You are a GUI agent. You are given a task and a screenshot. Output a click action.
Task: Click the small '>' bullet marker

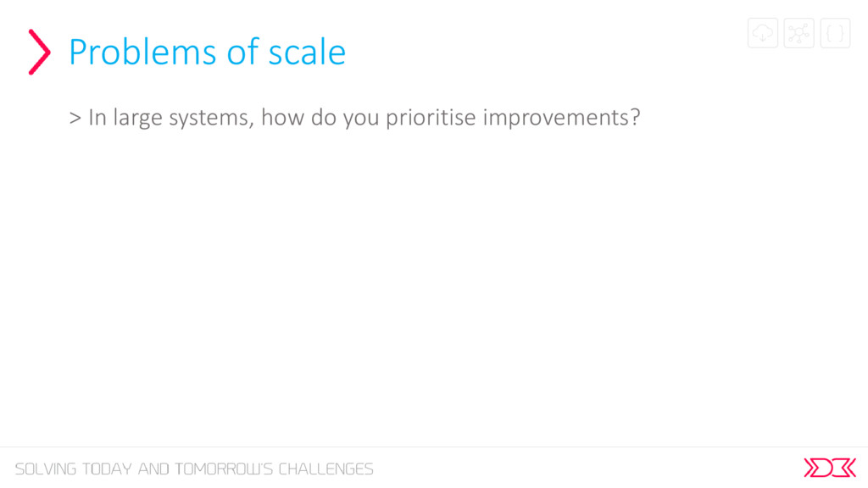[75, 118]
